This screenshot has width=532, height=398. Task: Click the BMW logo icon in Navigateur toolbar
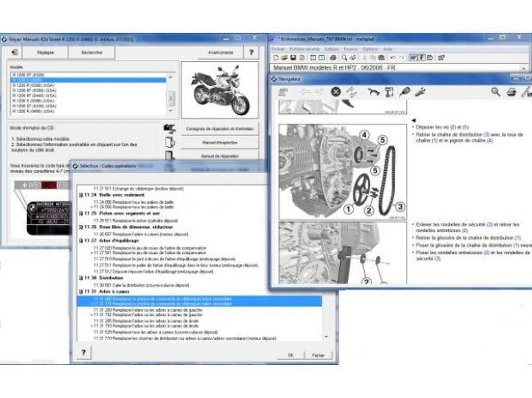(x=283, y=91)
